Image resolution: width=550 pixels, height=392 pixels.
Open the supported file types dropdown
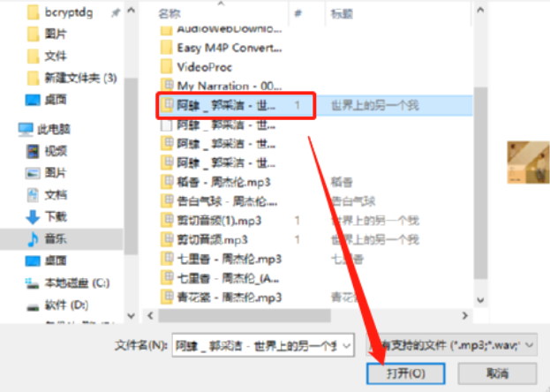pyautogui.click(x=451, y=345)
